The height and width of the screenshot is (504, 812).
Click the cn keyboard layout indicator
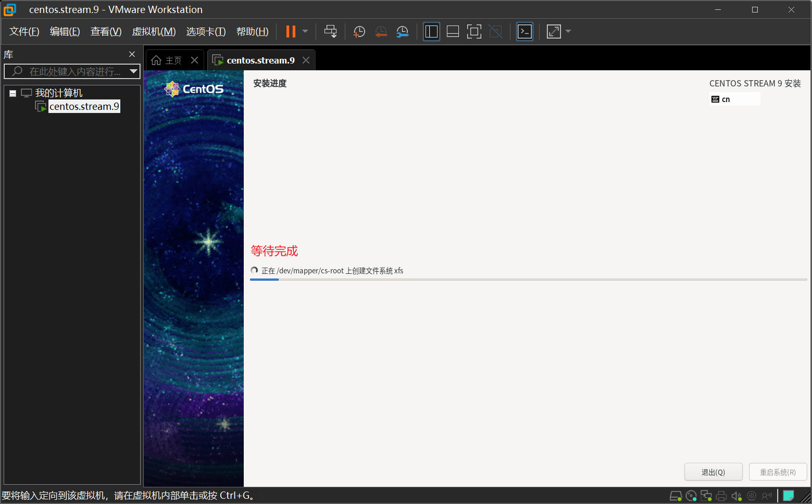click(734, 99)
